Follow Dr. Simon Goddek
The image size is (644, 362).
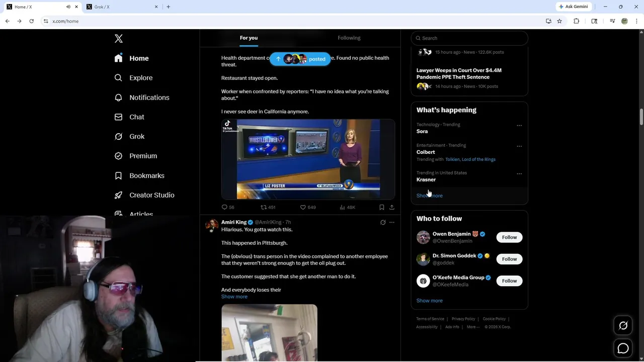click(509, 259)
